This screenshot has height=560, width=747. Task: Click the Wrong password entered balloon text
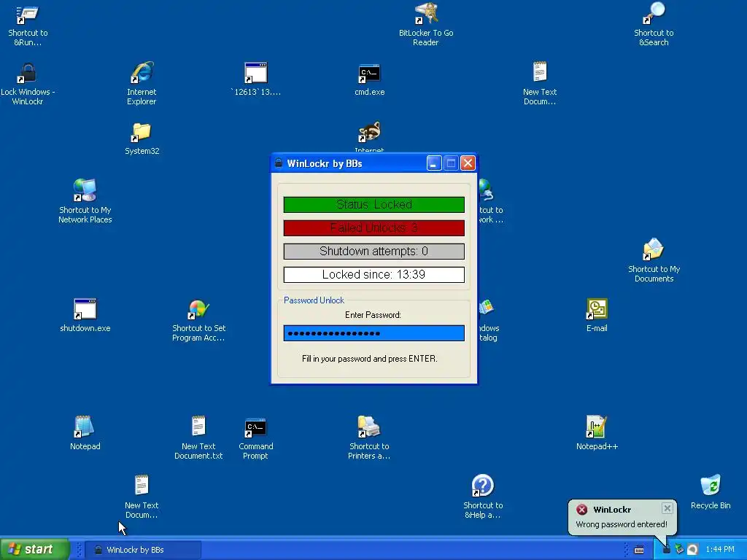(622, 524)
